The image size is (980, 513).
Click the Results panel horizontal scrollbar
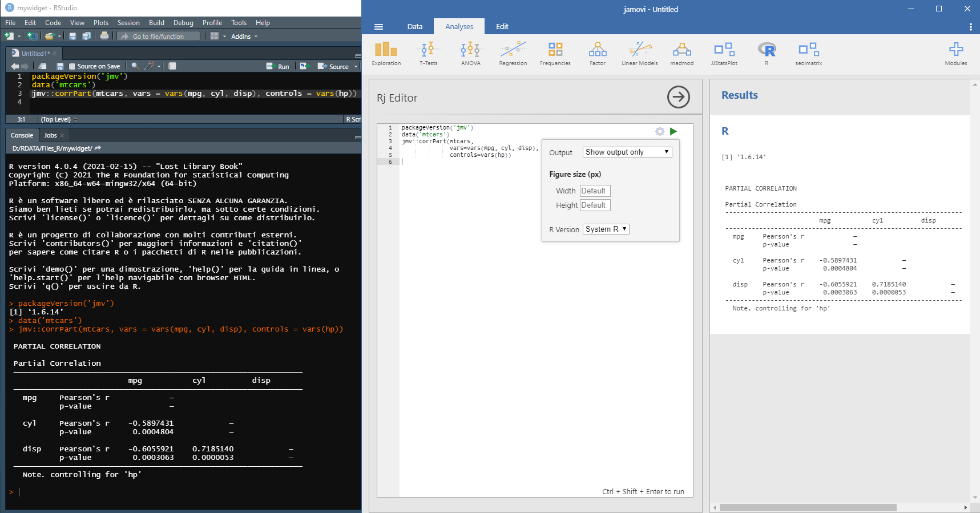[808, 507]
